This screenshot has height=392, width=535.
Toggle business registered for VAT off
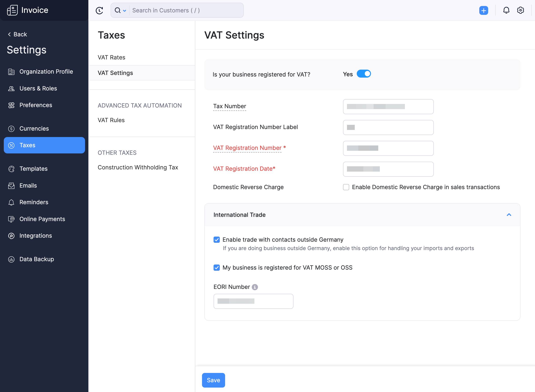pos(363,74)
